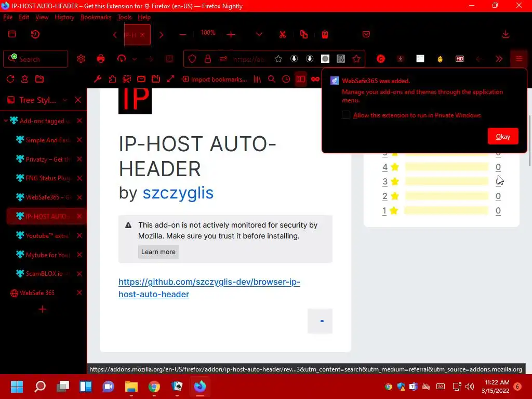
Task: Collapse the Add-ons tagged tree tab
Action: pyautogui.click(x=6, y=121)
